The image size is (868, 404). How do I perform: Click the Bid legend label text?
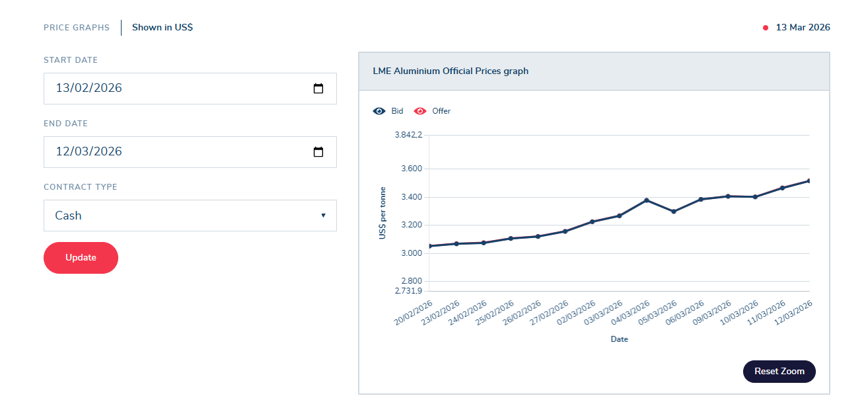coord(397,111)
